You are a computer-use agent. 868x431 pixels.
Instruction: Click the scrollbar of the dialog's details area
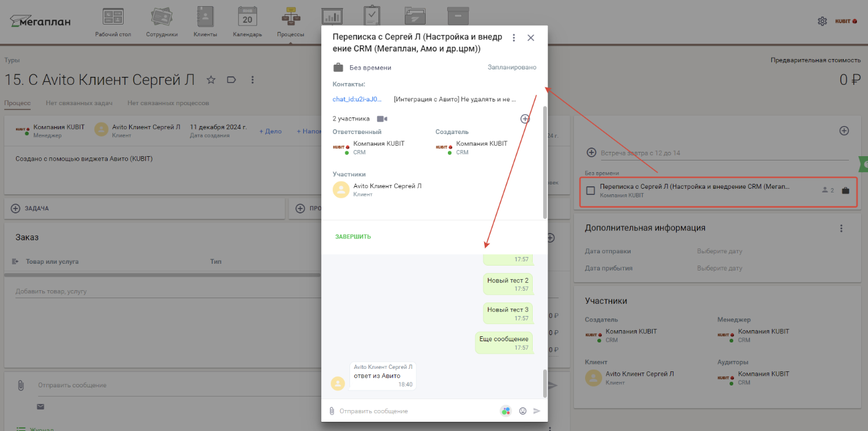(545, 162)
